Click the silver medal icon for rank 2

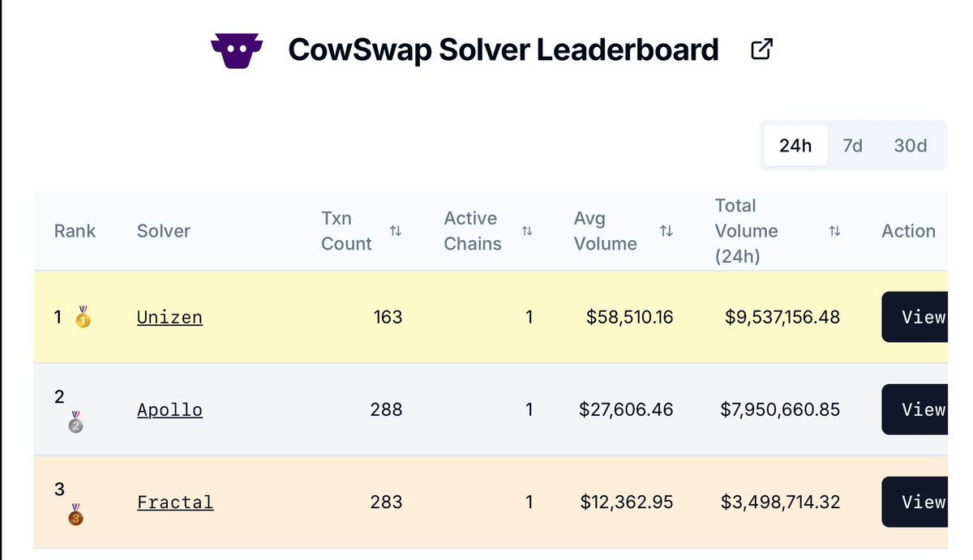coord(75,421)
